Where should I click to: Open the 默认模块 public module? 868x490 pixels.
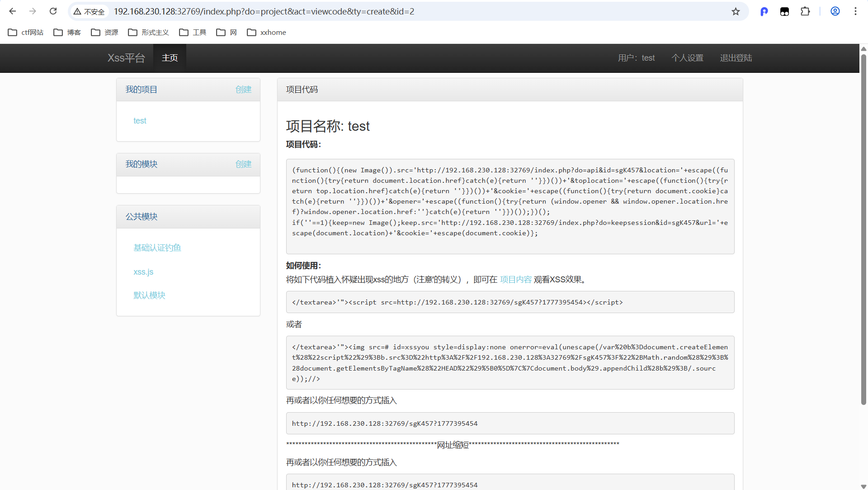coord(149,295)
